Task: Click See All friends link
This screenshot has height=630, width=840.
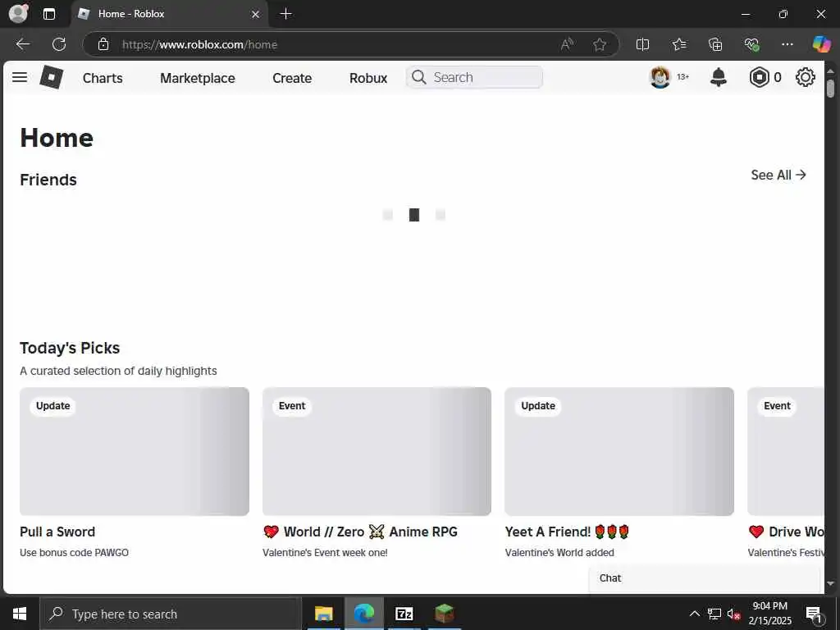Action: 778,175
